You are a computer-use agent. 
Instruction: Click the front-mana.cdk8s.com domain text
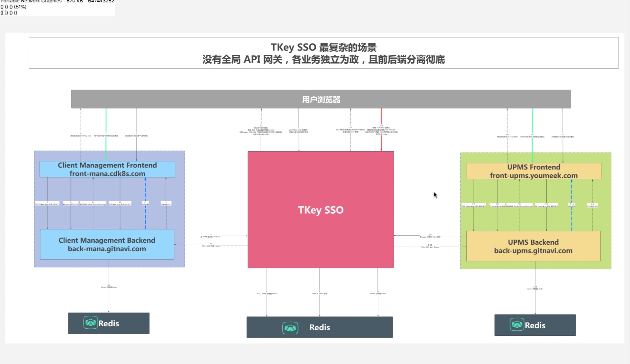coord(107,174)
